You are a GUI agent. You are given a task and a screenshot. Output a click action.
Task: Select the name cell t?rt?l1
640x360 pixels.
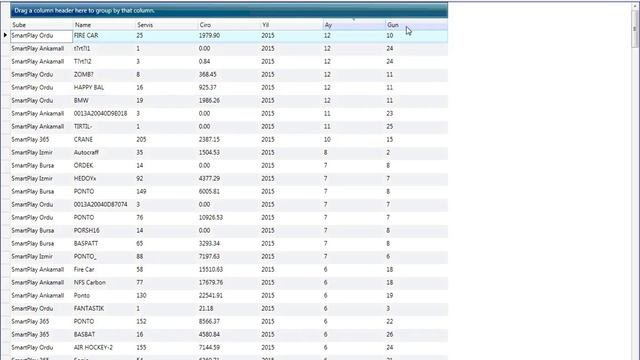pos(104,49)
